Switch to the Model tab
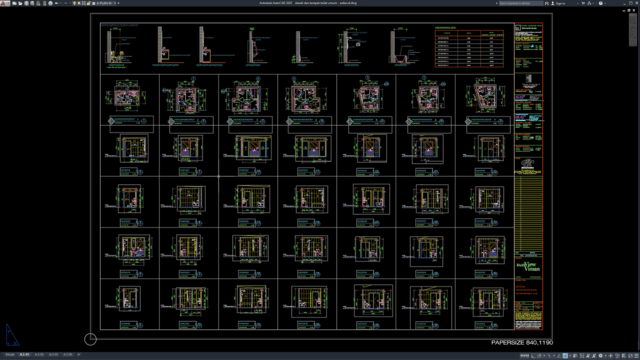 click(9, 355)
